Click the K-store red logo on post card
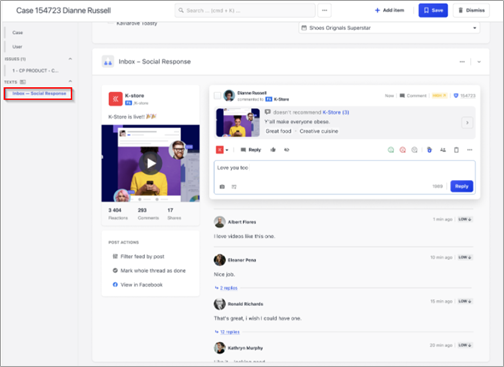This screenshot has height=367, width=504. pos(116,99)
